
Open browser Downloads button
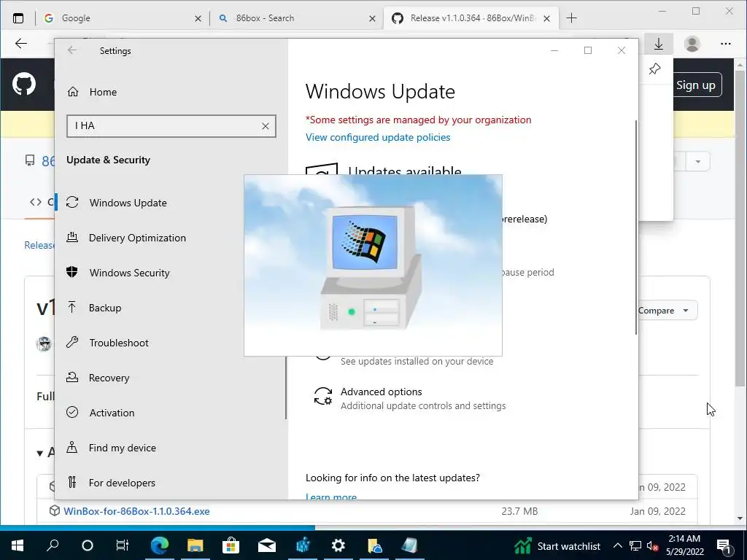pyautogui.click(x=659, y=44)
